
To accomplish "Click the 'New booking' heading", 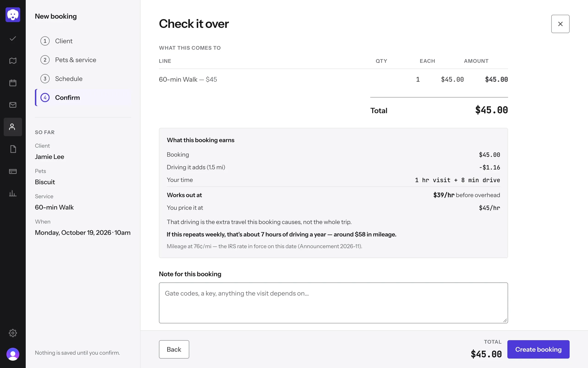I will coord(56,16).
